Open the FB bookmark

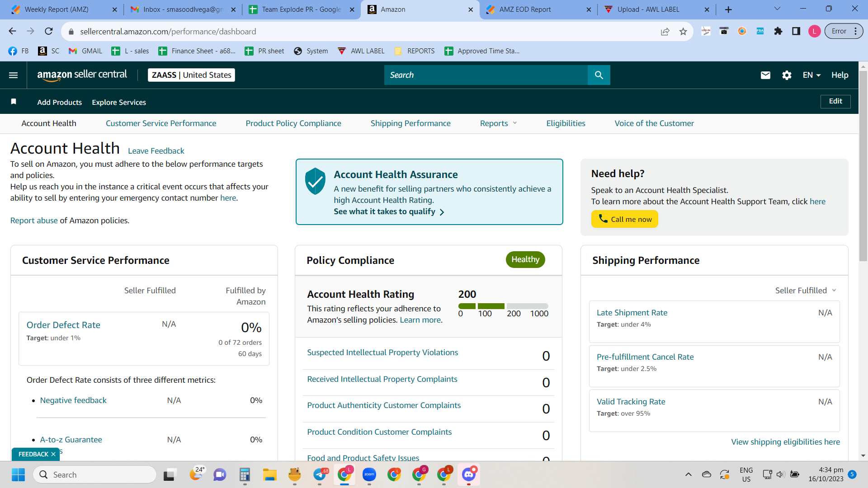click(19, 51)
